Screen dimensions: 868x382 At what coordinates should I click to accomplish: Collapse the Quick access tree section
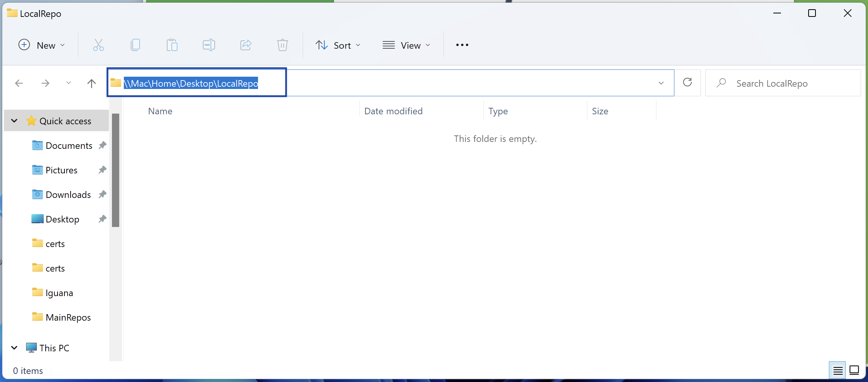tap(14, 121)
